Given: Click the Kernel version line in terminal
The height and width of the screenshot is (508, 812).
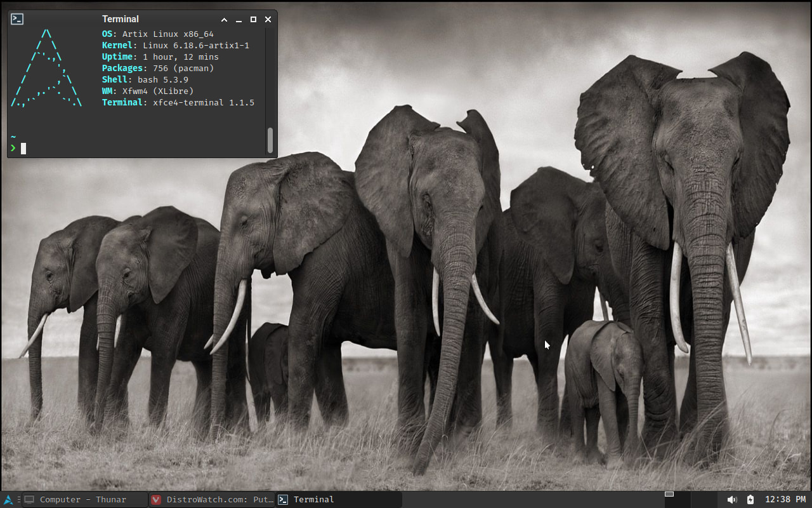Looking at the screenshot, I should [x=176, y=46].
